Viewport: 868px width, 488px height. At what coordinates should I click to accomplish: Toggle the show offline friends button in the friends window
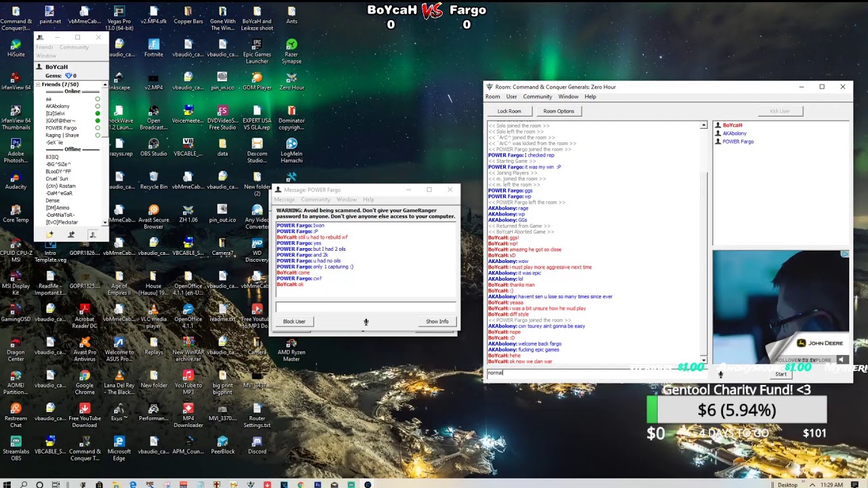92,235
